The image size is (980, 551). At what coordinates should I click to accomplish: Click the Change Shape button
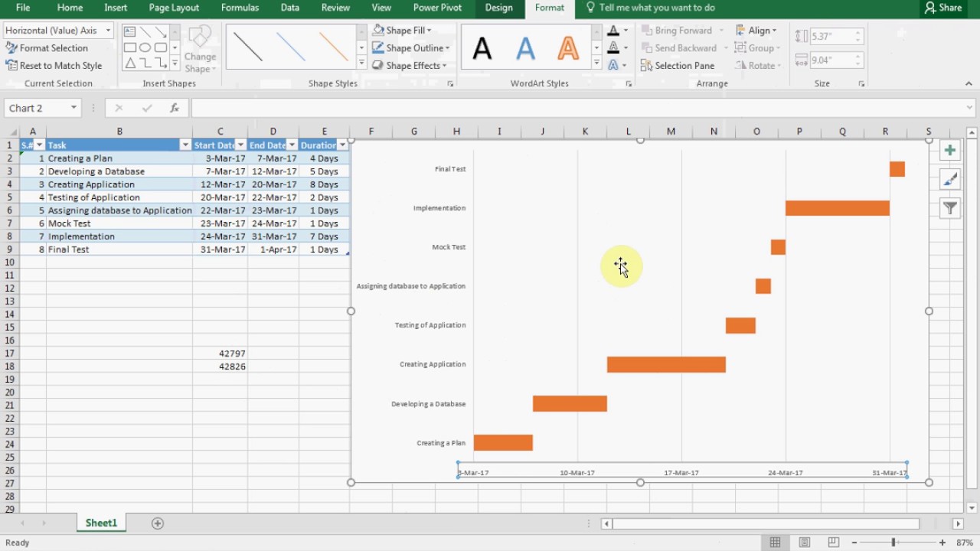(200, 50)
